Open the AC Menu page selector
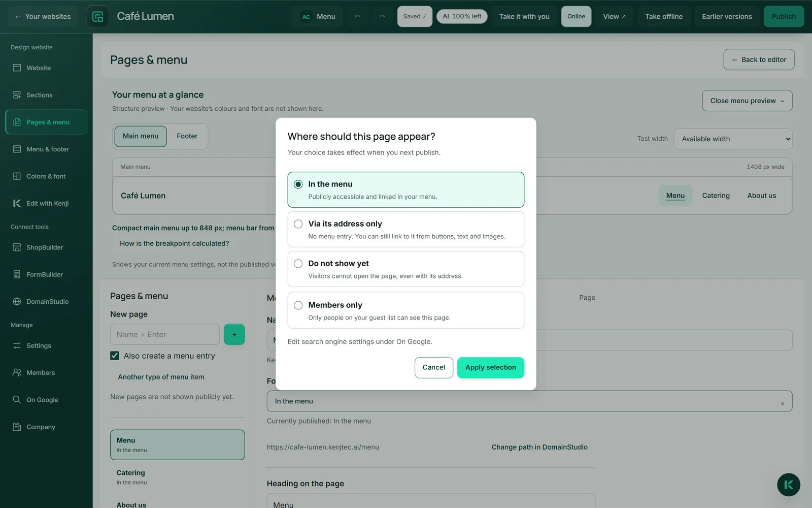The image size is (812, 508). pyautogui.click(x=318, y=17)
